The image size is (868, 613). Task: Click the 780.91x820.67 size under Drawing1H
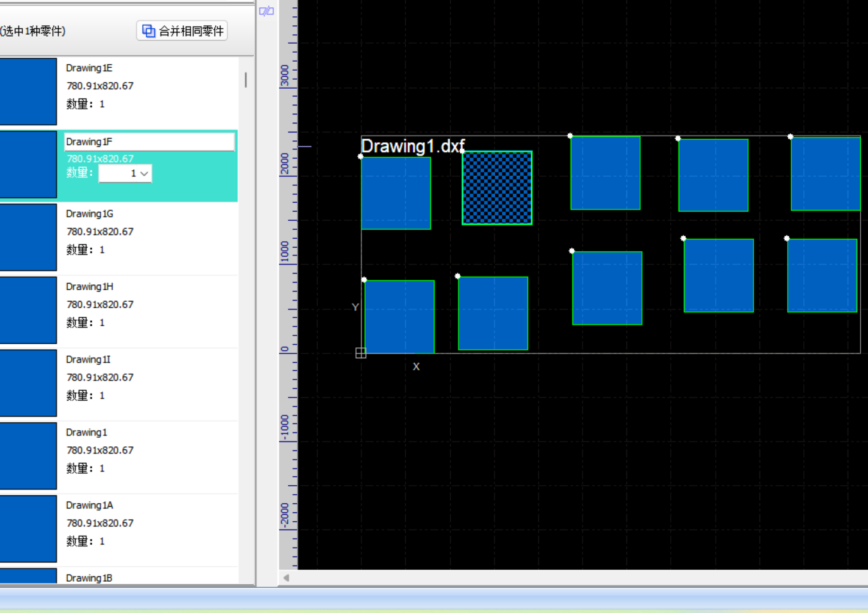100,305
